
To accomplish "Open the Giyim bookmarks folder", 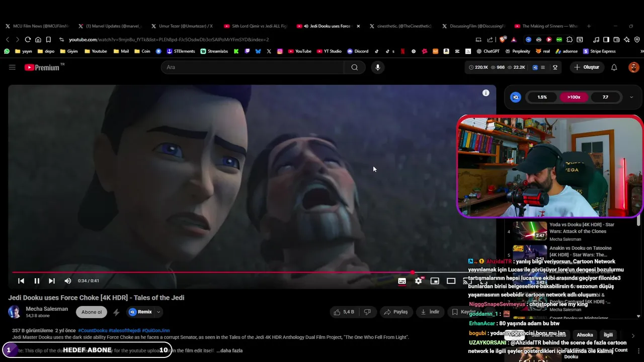I will (x=69, y=51).
